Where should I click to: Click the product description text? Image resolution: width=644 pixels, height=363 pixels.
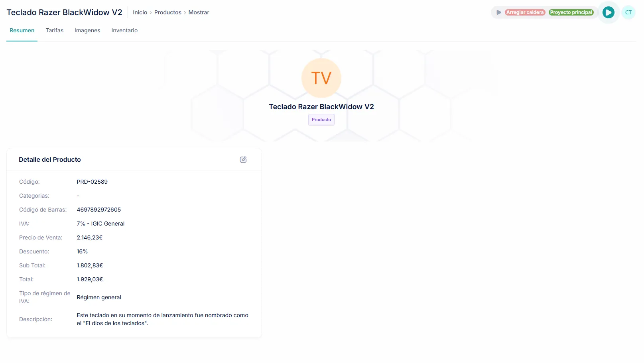162,319
